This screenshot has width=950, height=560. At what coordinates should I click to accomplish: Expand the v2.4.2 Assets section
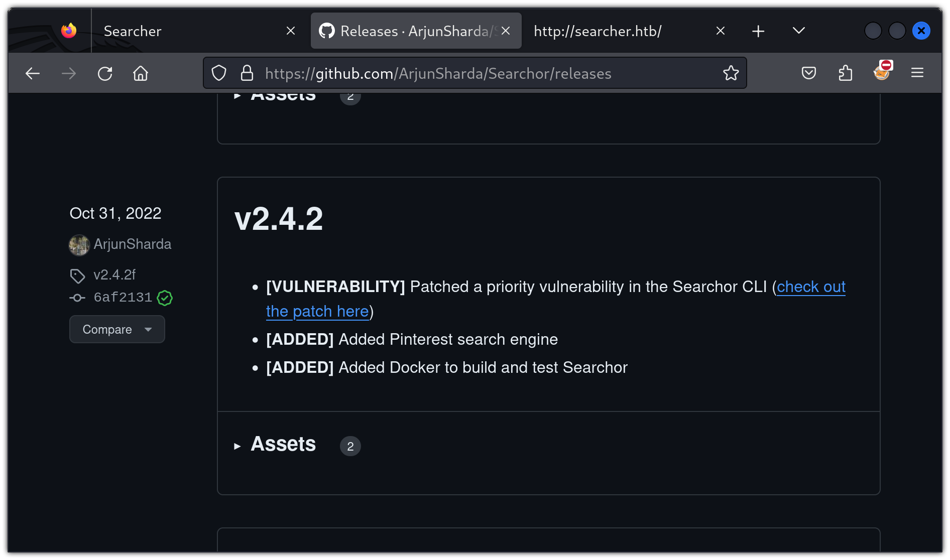pos(283,445)
